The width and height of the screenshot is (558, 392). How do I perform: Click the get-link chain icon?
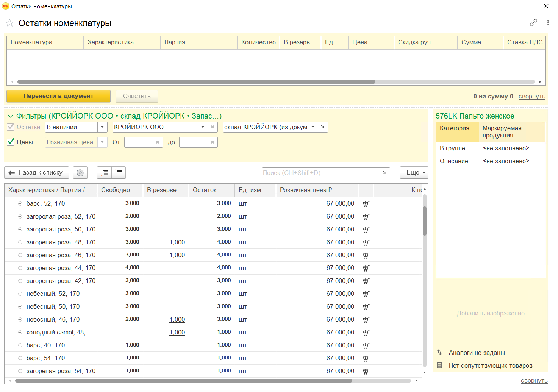pyautogui.click(x=533, y=23)
